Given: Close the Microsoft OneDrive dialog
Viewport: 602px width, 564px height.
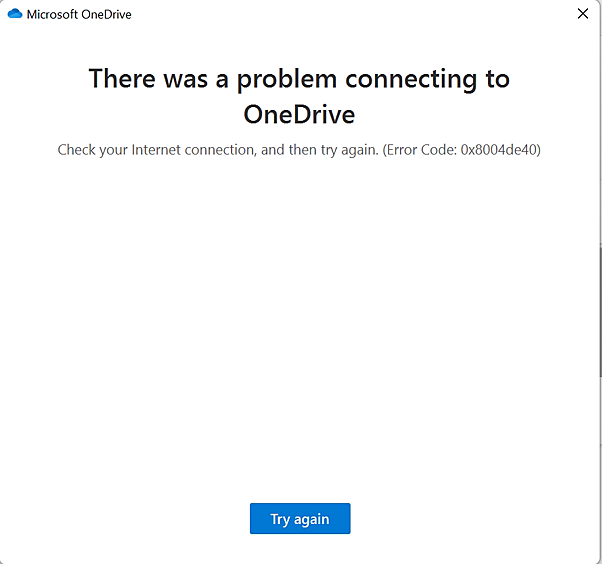Looking at the screenshot, I should point(583,14).
